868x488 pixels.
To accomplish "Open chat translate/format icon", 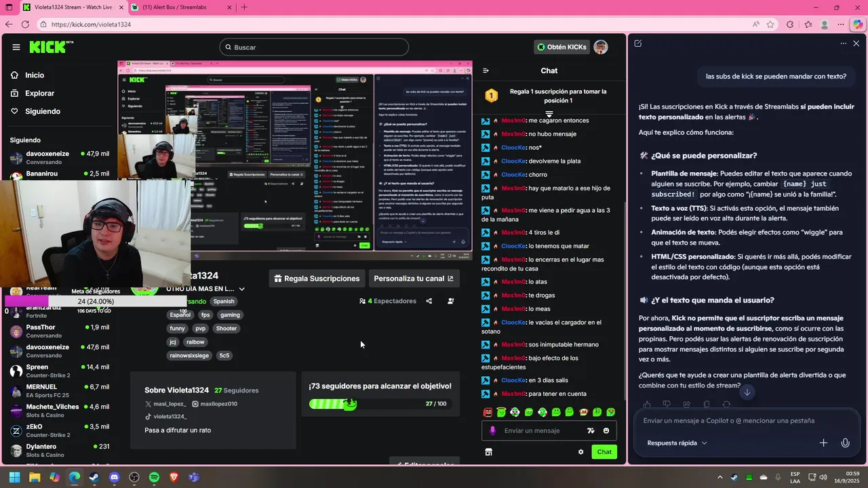I will click(591, 430).
